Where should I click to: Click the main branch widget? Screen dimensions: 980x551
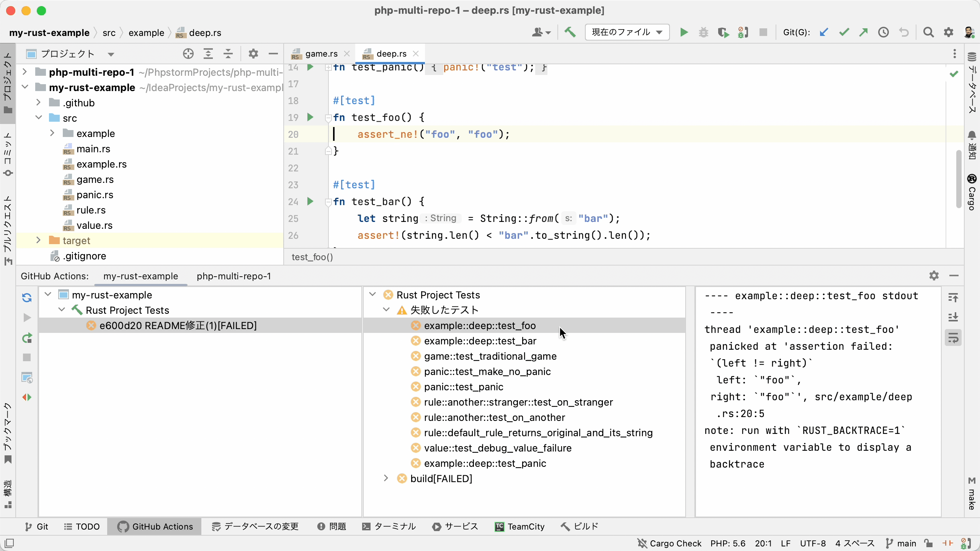[901, 543]
